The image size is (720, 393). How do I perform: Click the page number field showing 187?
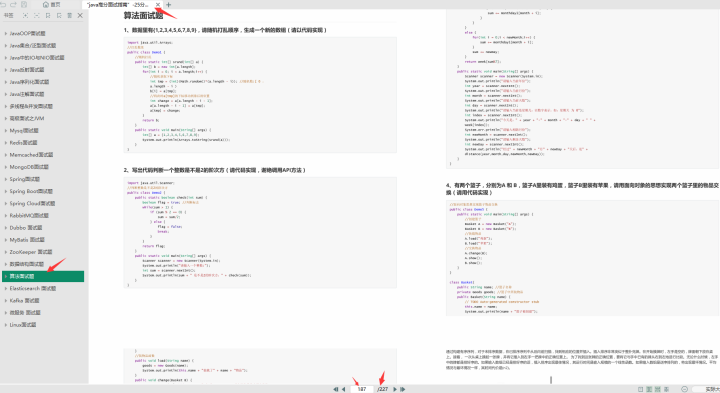(x=362, y=389)
